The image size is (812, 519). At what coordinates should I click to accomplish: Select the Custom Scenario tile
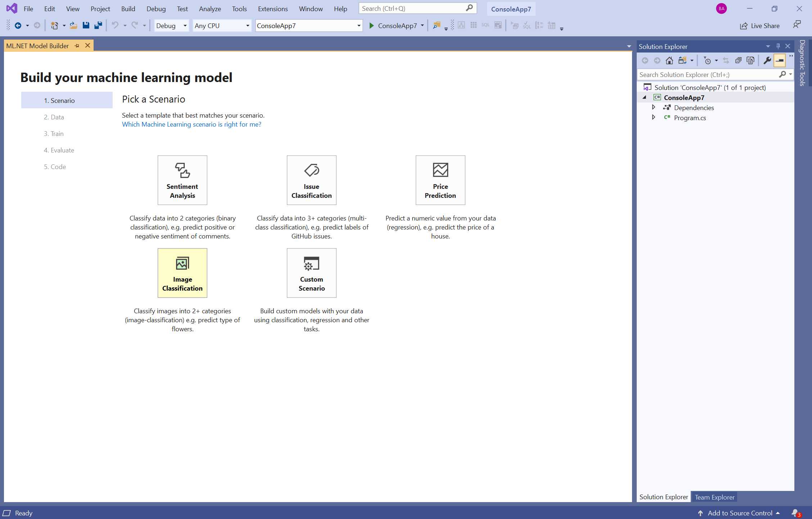[x=311, y=273]
